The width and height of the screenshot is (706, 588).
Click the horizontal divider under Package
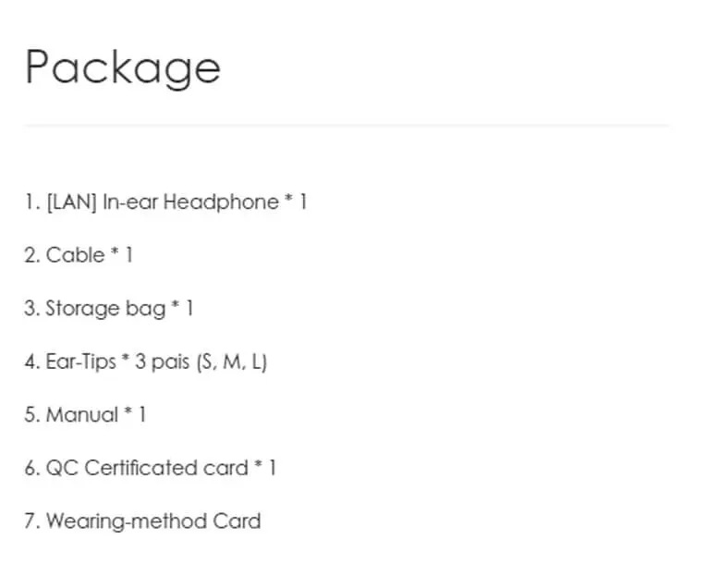347,126
